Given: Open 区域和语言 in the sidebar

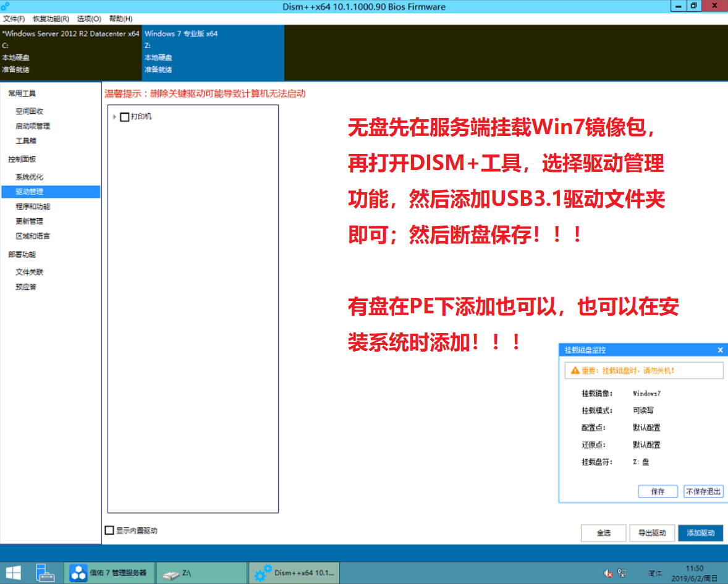Looking at the screenshot, I should [33, 236].
